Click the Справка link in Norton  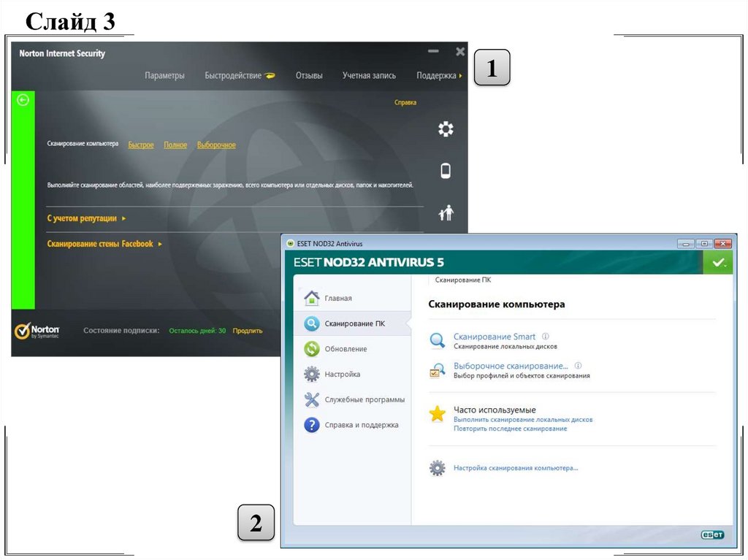405,103
